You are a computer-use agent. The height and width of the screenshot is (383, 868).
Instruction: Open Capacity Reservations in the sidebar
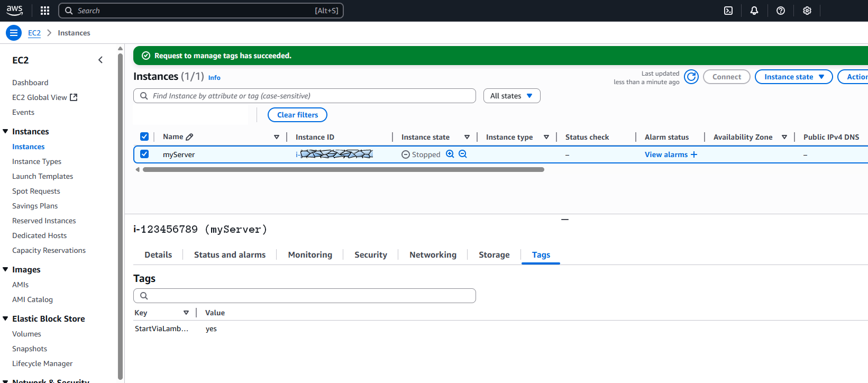tap(49, 250)
